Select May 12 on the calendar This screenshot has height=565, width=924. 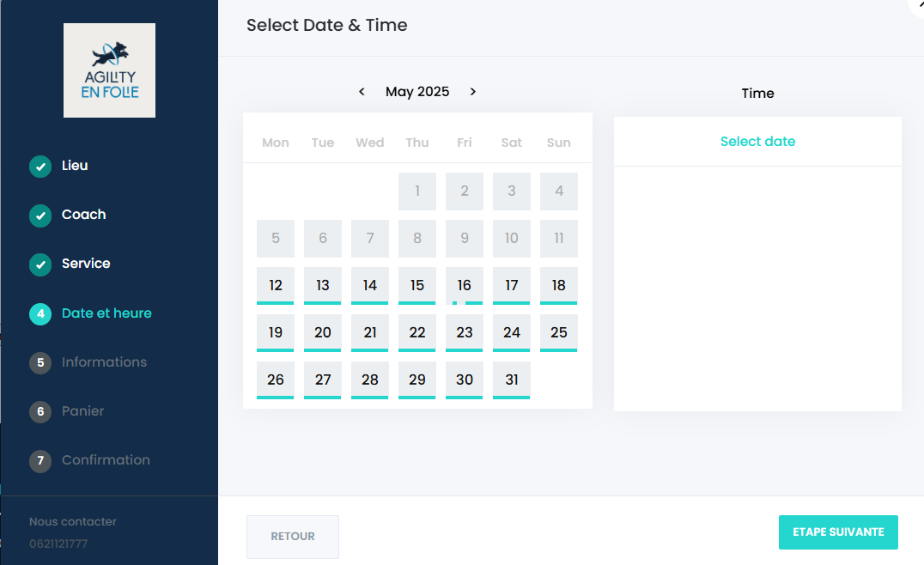[x=275, y=286]
